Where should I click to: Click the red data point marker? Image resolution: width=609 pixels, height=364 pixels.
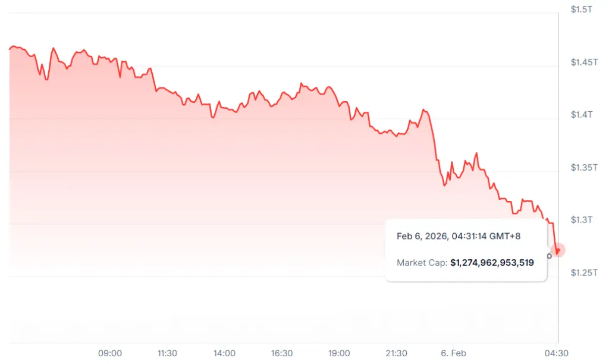coord(558,250)
